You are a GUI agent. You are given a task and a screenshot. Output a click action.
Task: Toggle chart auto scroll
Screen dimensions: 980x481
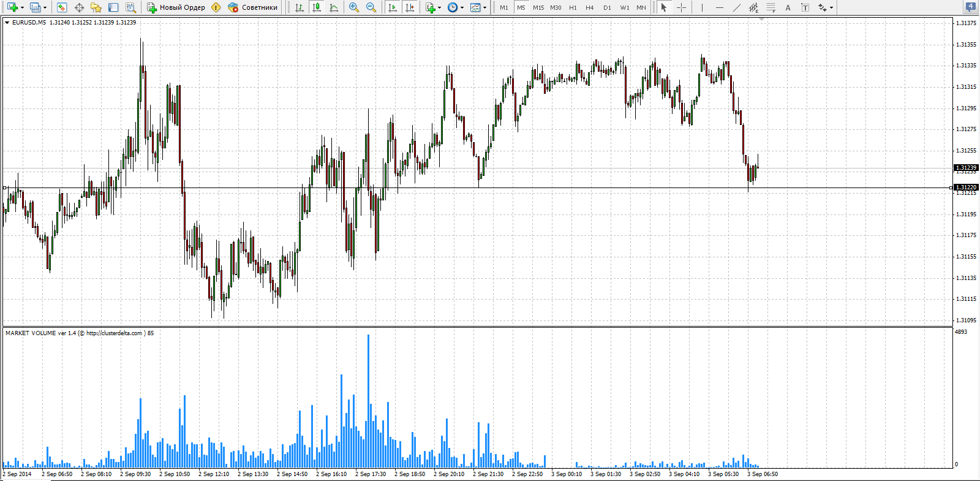(393, 7)
